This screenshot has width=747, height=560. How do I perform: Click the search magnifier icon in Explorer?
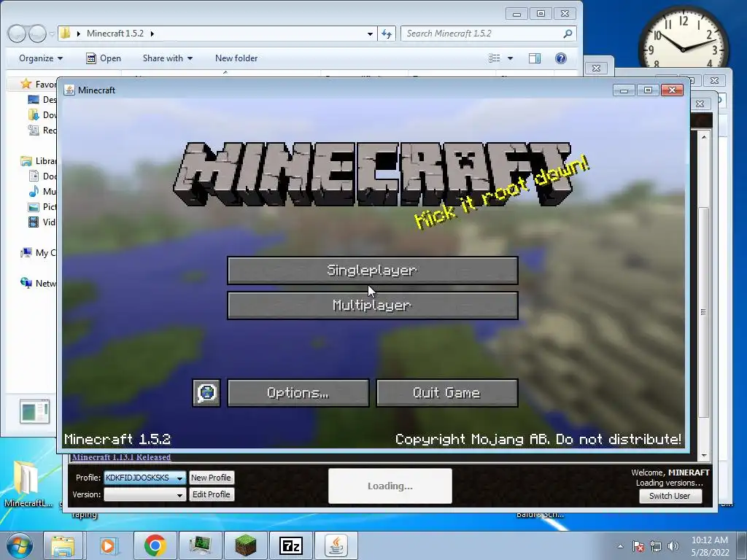coord(568,34)
